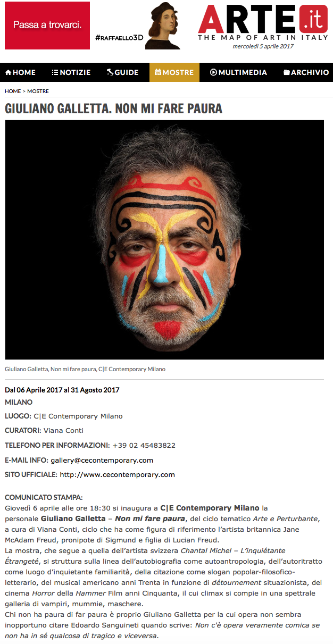Click the #RAFFAELLO3D portrait banner

point(138,26)
